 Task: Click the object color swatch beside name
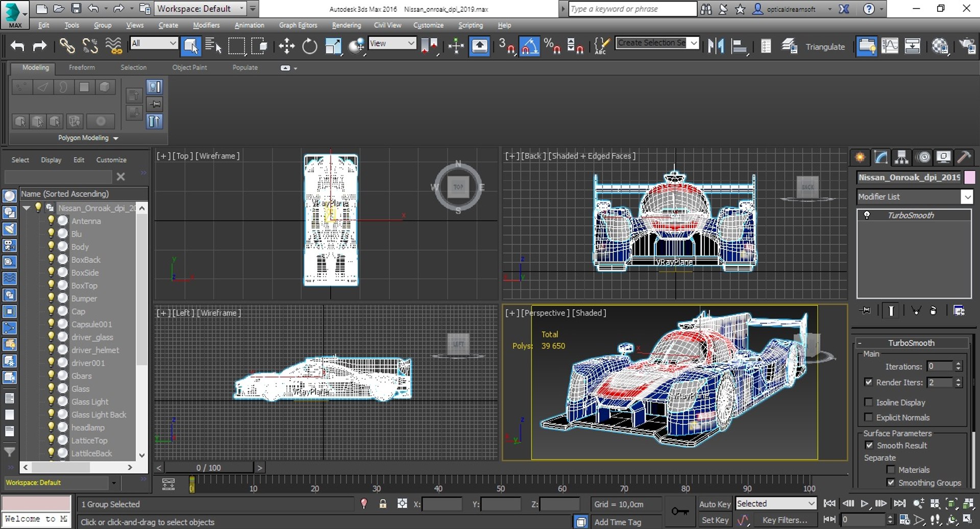point(969,177)
